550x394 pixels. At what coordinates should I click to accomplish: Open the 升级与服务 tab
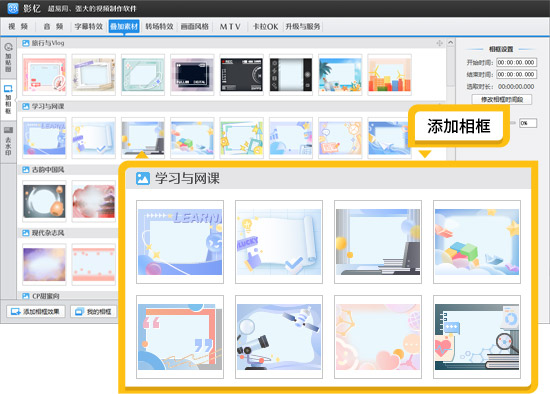[302, 26]
